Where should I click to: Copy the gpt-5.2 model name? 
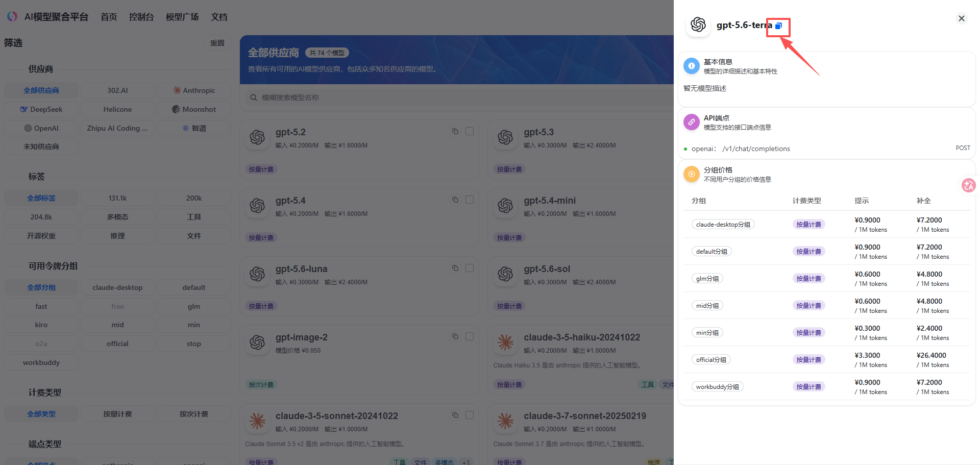tap(455, 131)
